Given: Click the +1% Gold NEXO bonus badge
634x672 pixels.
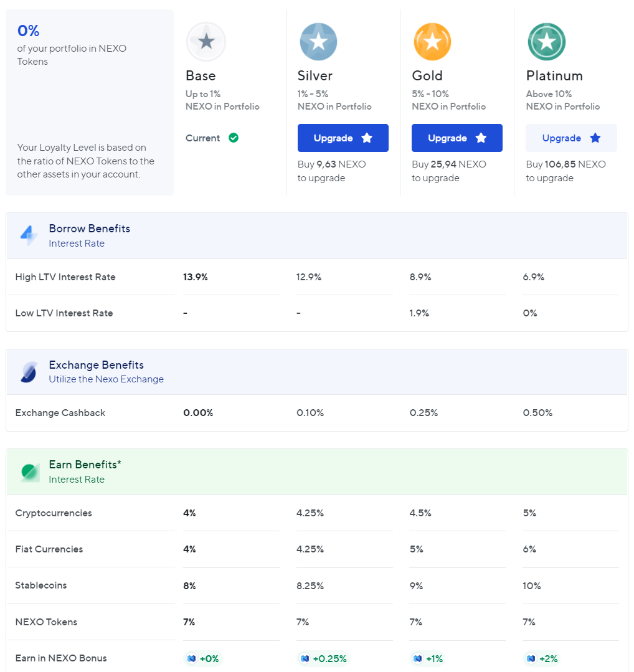Looking at the screenshot, I should click(x=427, y=658).
